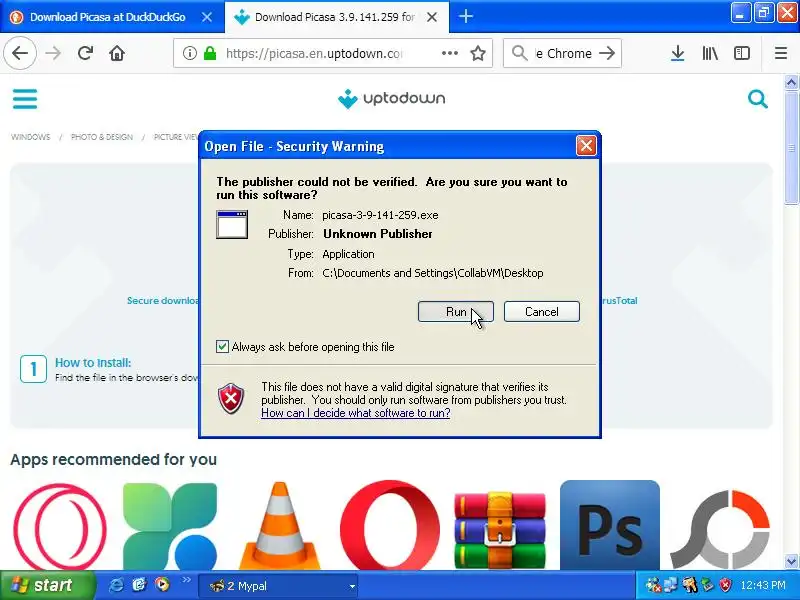Close the DuckDuckGo tab
The image size is (800, 600).
207,17
